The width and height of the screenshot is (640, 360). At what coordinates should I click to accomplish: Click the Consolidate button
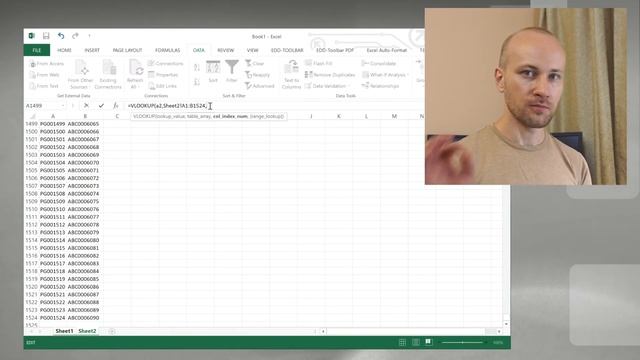(x=378, y=64)
